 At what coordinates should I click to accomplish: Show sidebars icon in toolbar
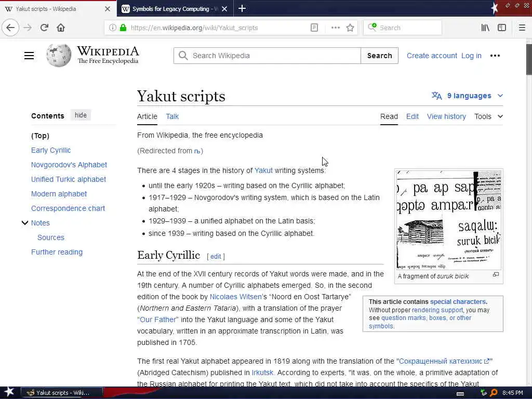(502, 28)
